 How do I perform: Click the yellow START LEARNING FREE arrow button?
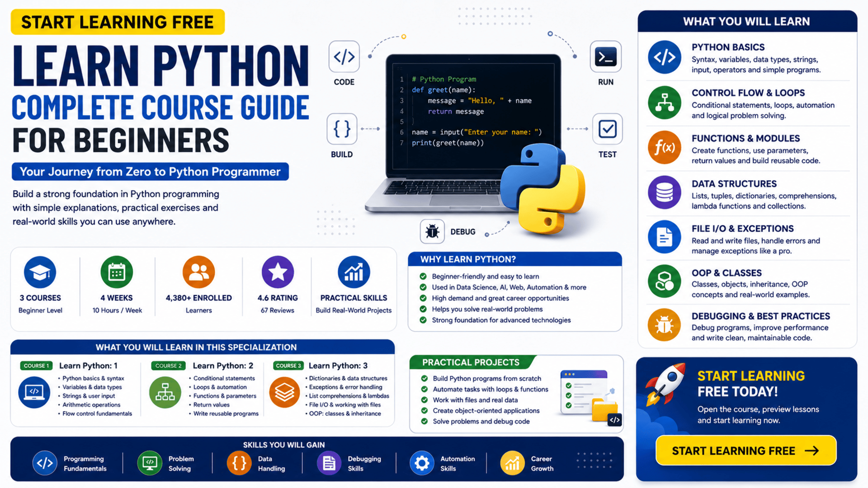(746, 450)
